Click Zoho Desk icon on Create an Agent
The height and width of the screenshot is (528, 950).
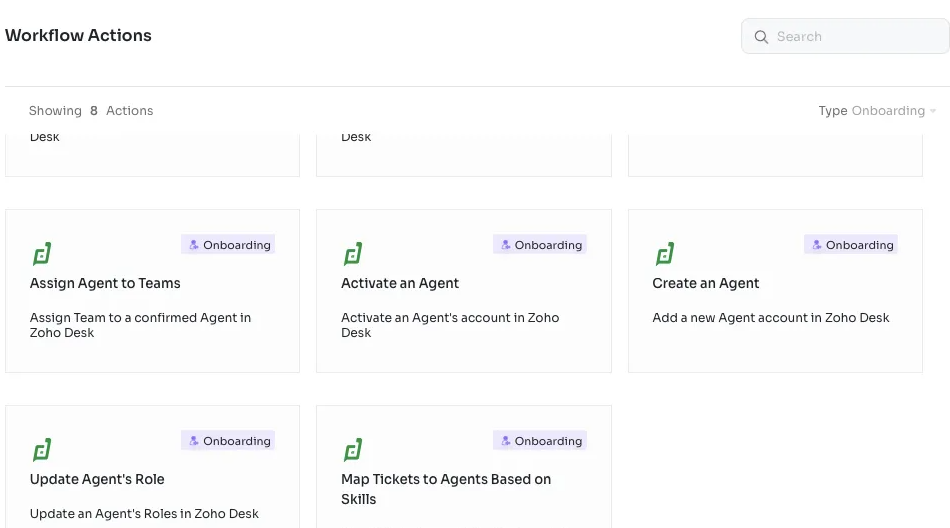point(665,254)
